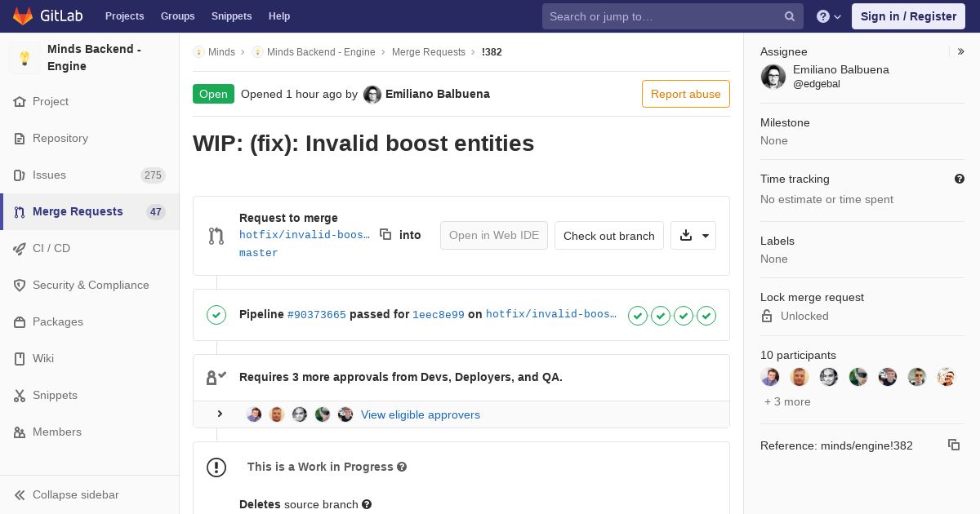
Task: Click the GitLab fox logo
Action: (23, 16)
